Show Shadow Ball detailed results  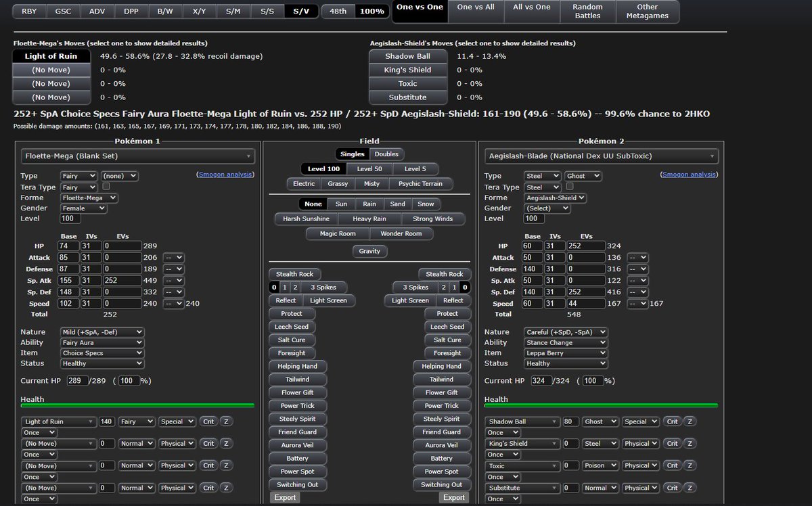[x=407, y=56]
